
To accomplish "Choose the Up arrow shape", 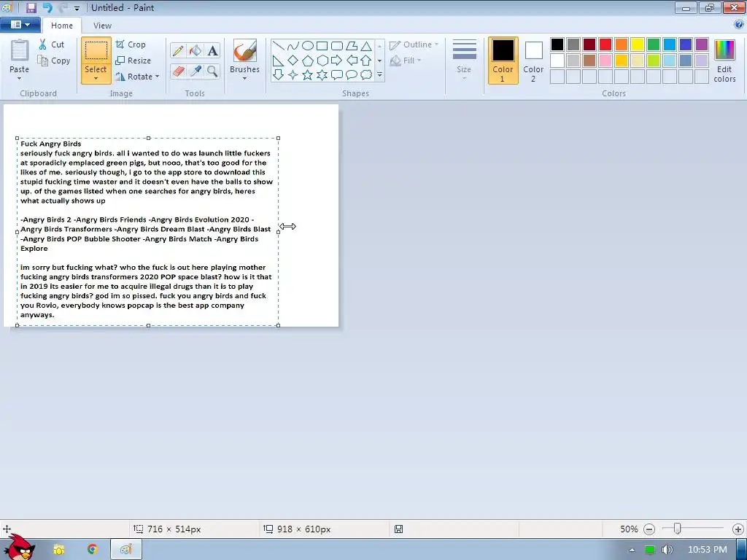I will [x=366, y=61].
